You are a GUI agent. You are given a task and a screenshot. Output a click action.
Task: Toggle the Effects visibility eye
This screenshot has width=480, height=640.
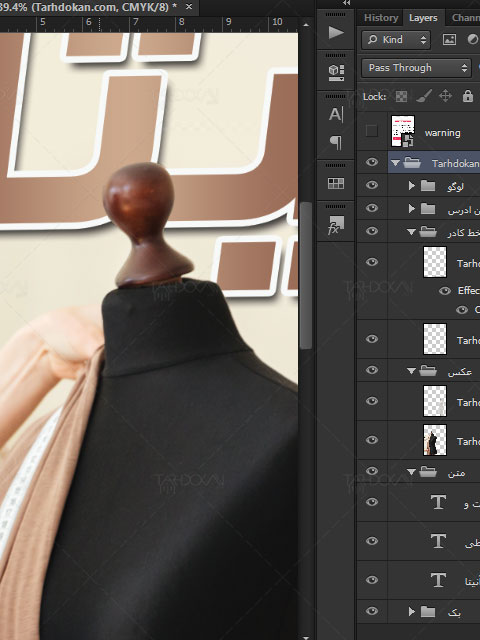coord(445,291)
